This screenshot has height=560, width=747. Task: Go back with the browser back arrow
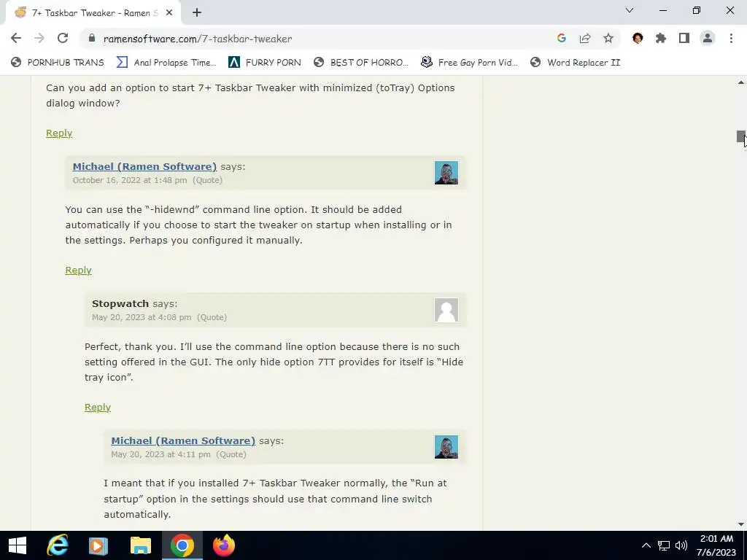point(16,38)
